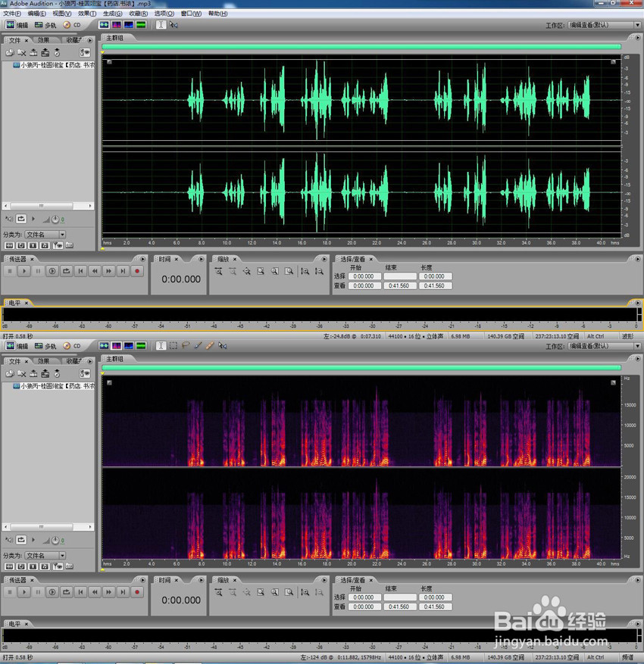Image resolution: width=644 pixels, height=664 pixels.
Task: Switch to the 效果 tab in the upper panel
Action: point(43,40)
